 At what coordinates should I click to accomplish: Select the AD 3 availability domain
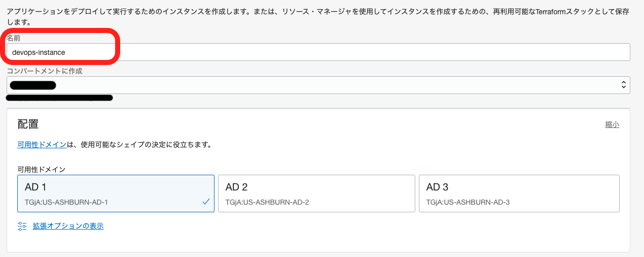519,193
